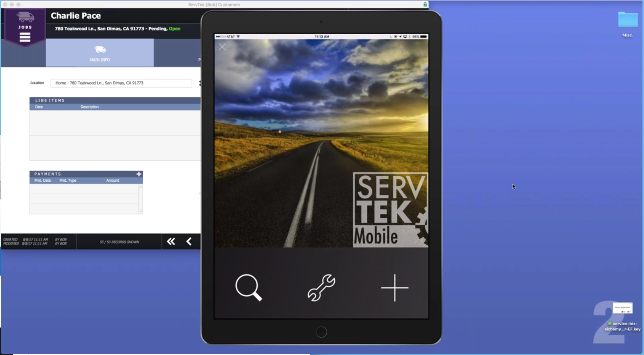Click the 11:13 AM clock on iPad
644x355 pixels.
pos(322,37)
